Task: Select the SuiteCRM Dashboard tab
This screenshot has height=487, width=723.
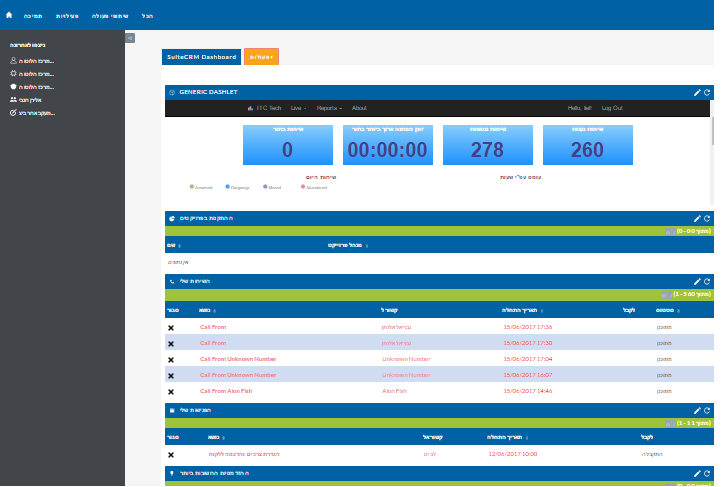Action: tap(201, 57)
